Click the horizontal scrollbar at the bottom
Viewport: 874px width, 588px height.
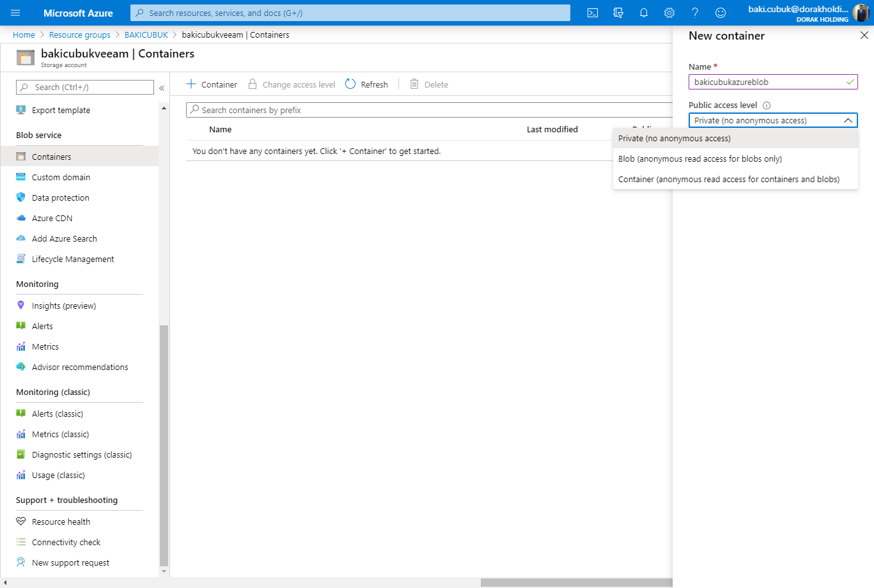(577, 582)
